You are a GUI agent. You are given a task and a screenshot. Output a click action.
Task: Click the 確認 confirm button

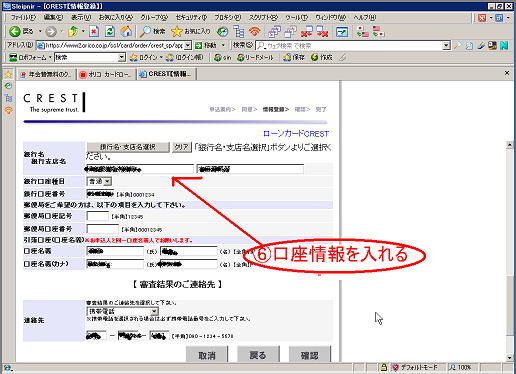(309, 355)
